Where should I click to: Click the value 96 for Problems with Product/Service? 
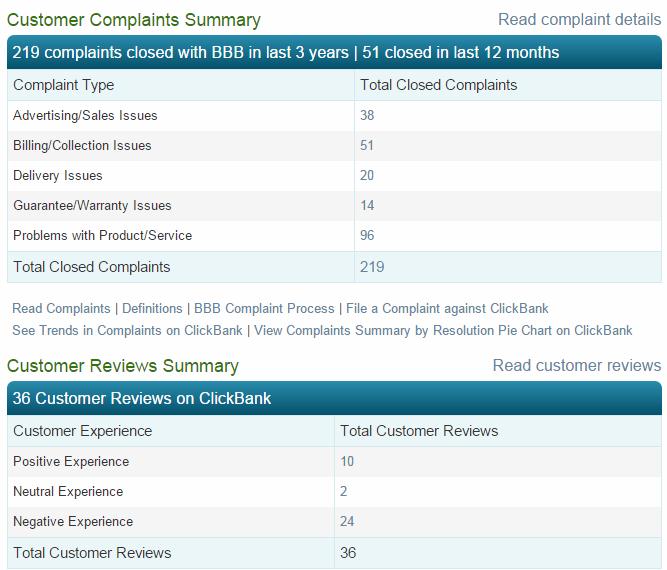[367, 235]
